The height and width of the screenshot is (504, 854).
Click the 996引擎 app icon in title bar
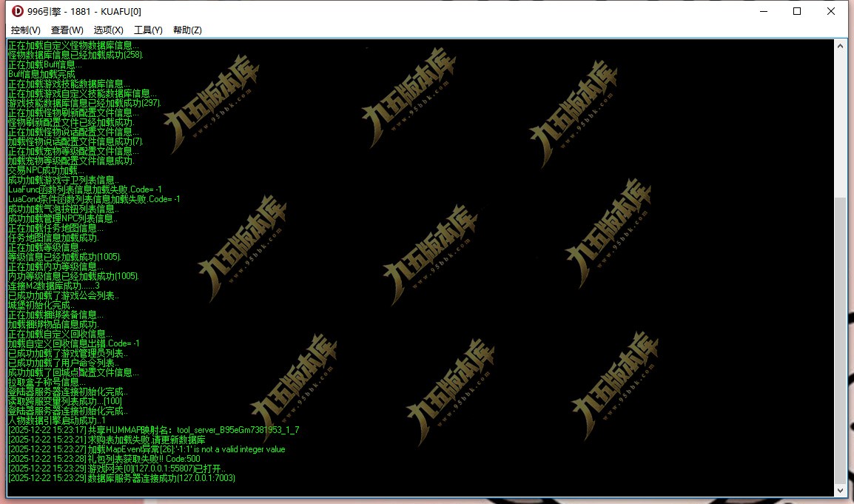[18, 11]
